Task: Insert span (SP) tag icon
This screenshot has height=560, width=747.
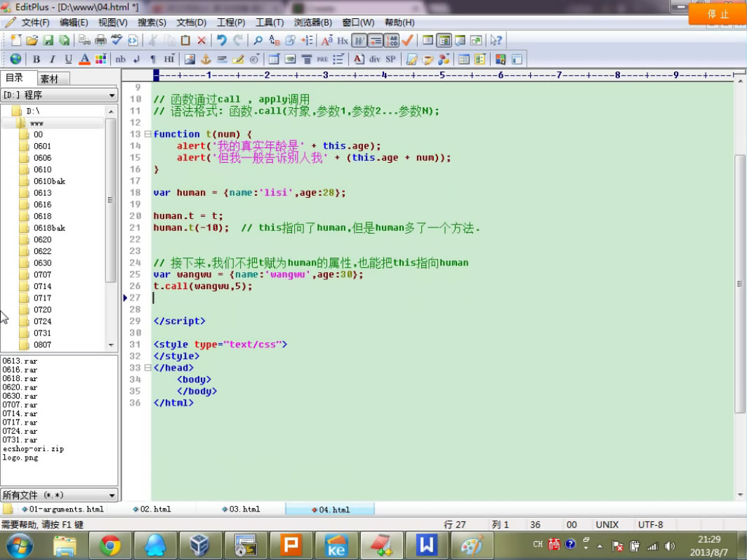Action: pos(390,59)
